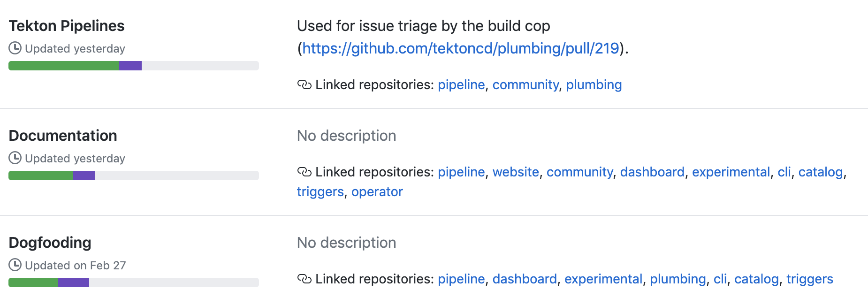
Task: Click the chain icon beside Documentation's linked repositories
Action: [304, 172]
